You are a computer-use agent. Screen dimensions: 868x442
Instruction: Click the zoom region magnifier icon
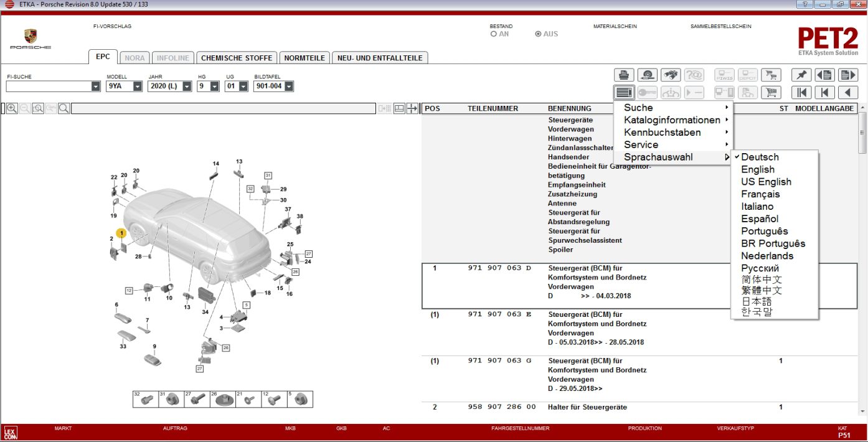tap(38, 108)
